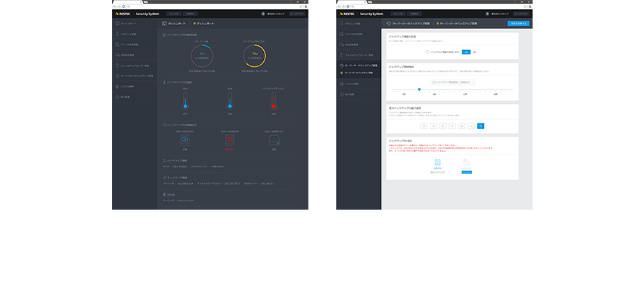Collapse Server data backup management in right sidebar
The height and width of the screenshot is (303, 644).
tap(359, 65)
